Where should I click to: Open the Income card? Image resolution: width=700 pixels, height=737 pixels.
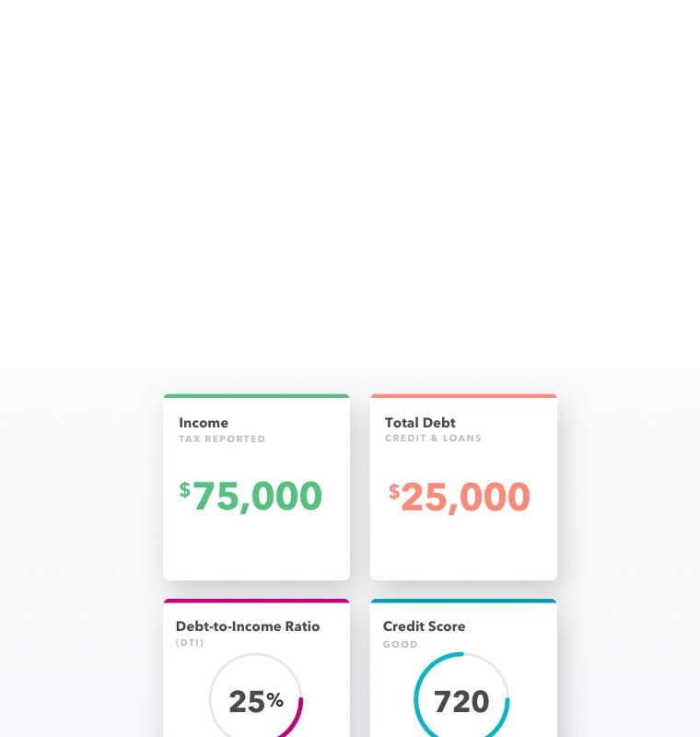click(x=256, y=487)
